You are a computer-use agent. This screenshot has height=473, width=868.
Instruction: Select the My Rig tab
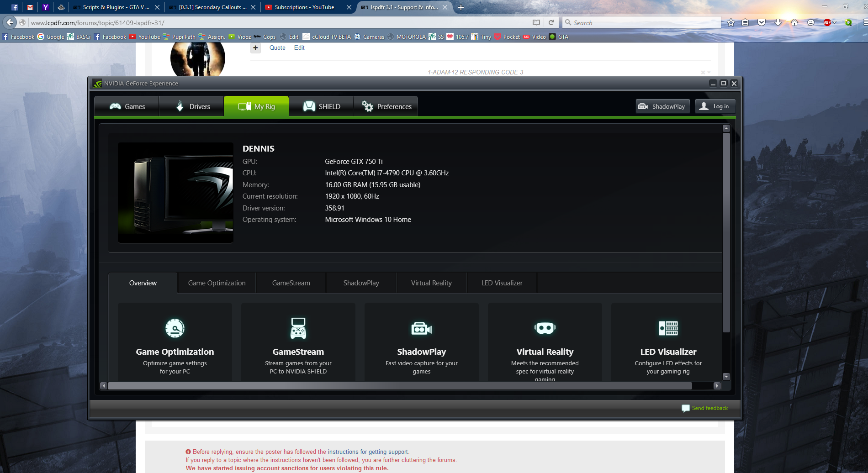256,106
